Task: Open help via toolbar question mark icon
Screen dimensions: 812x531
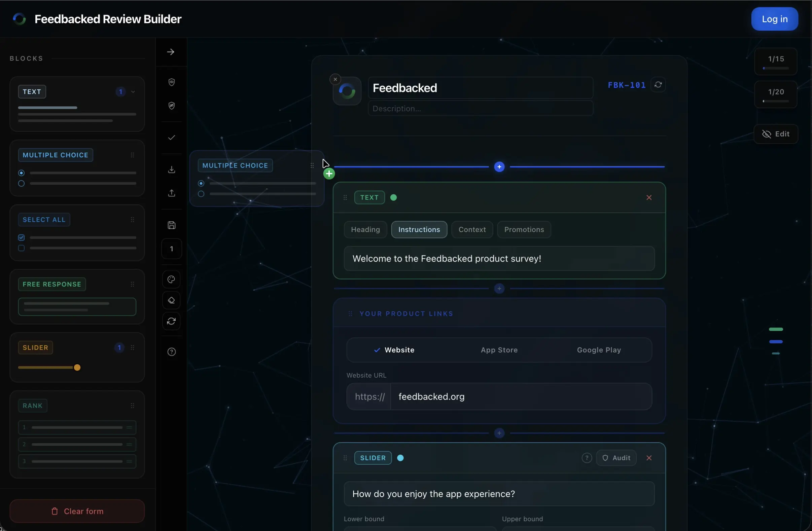Action: point(172,352)
